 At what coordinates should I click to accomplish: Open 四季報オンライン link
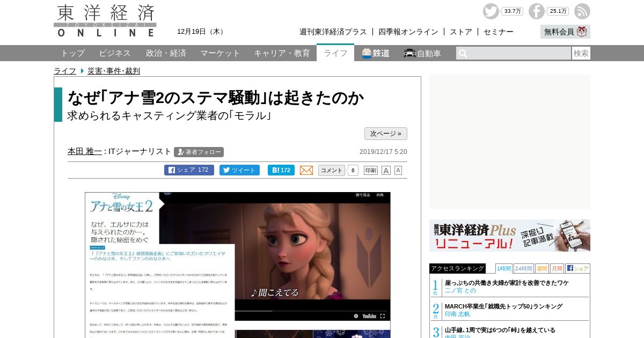click(x=408, y=32)
